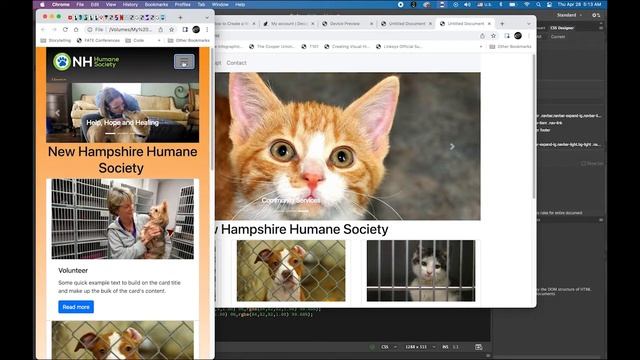Switch to the first Untitled Document tab
This screenshot has width=640, height=360.
tap(406, 24)
